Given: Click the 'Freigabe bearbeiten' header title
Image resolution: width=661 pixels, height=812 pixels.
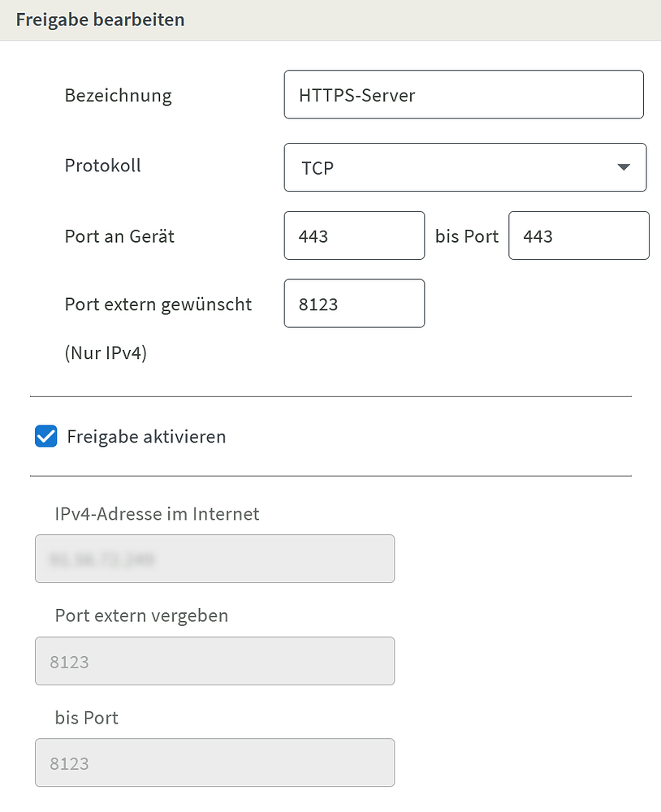Looking at the screenshot, I should [x=100, y=19].
